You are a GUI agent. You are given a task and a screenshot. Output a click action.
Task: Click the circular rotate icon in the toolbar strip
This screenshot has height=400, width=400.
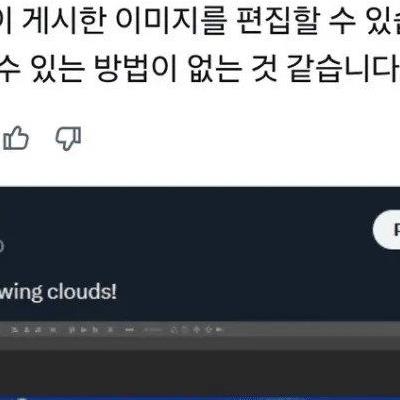coord(173,330)
